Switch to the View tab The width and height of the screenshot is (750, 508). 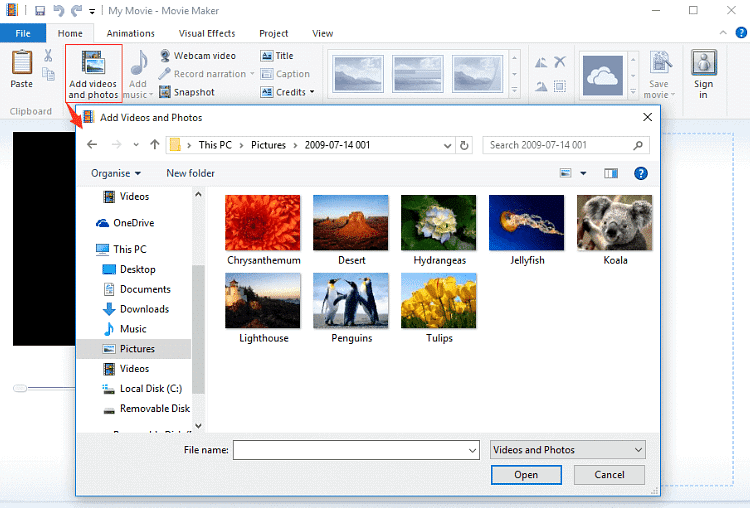(x=322, y=33)
